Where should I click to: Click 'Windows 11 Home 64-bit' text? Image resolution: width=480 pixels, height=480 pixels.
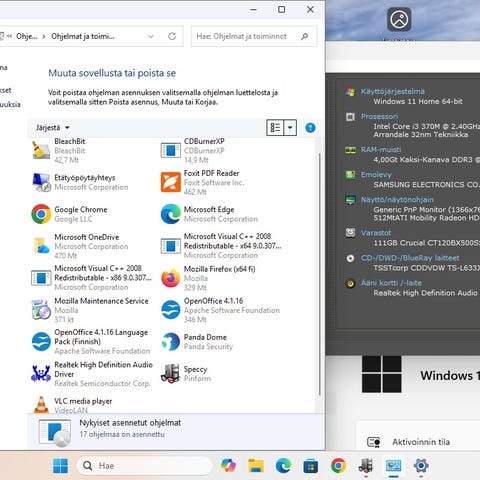pos(418,101)
